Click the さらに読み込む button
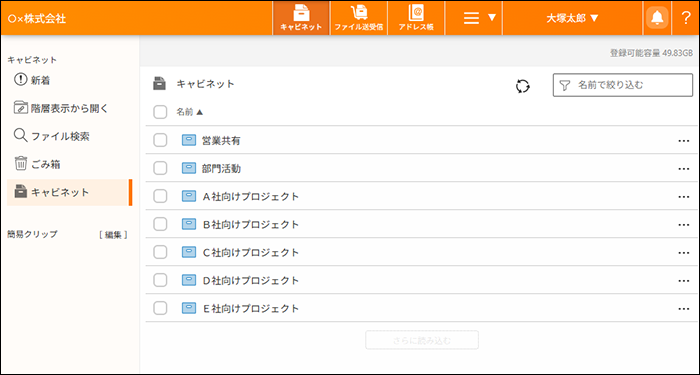 [x=422, y=340]
